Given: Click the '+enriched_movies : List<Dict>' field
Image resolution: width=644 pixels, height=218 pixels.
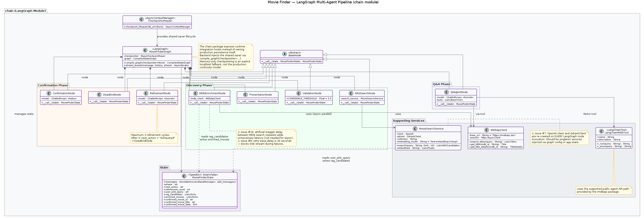Looking at the screenshot, I should click(x=180, y=197).
